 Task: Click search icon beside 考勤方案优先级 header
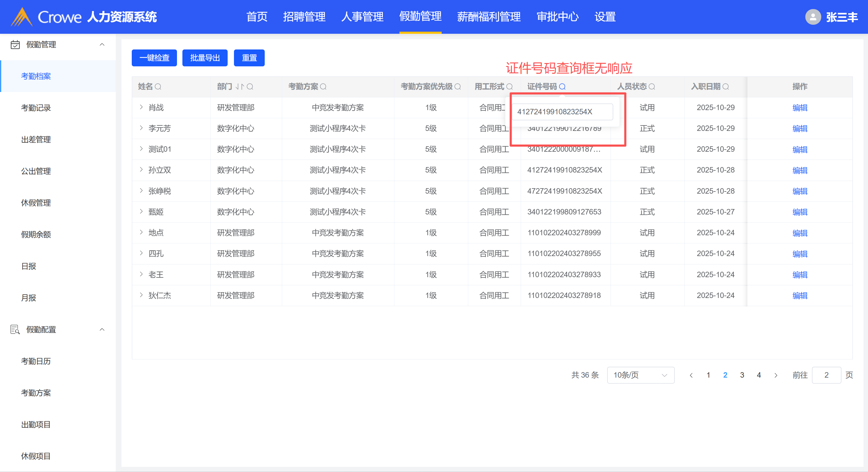tap(458, 87)
